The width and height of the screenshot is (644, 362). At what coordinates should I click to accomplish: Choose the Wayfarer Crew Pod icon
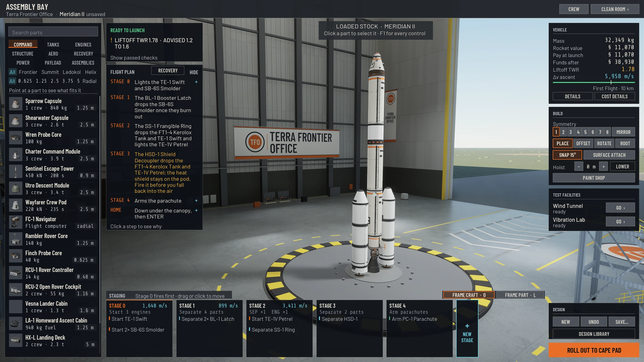tap(16, 205)
